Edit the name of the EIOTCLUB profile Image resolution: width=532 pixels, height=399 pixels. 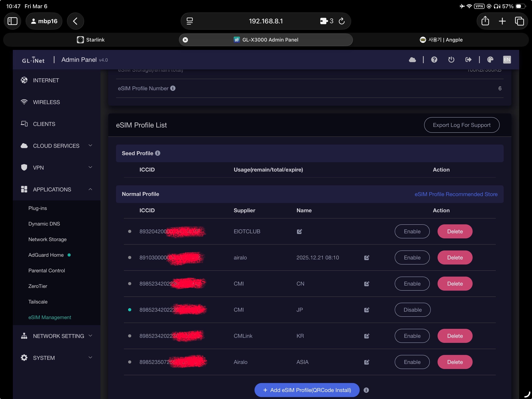coord(299,231)
